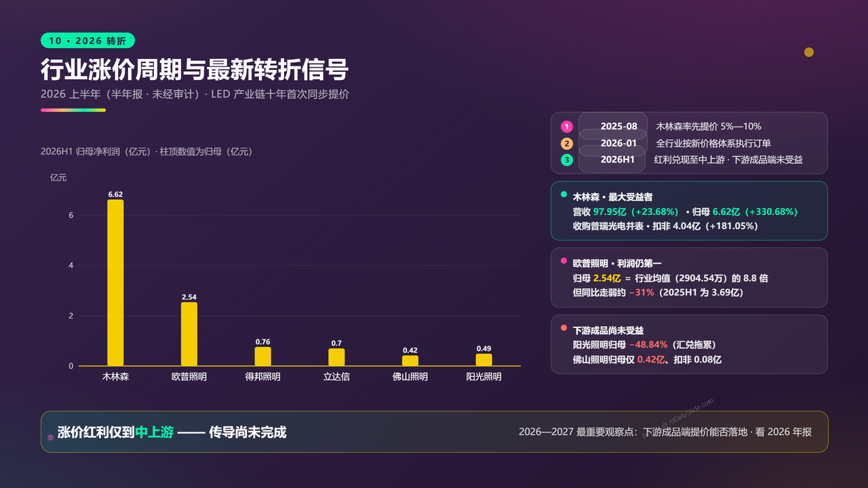The width and height of the screenshot is (868, 488).
Task: Click the 阳光照明 x-axis label
Action: (484, 377)
